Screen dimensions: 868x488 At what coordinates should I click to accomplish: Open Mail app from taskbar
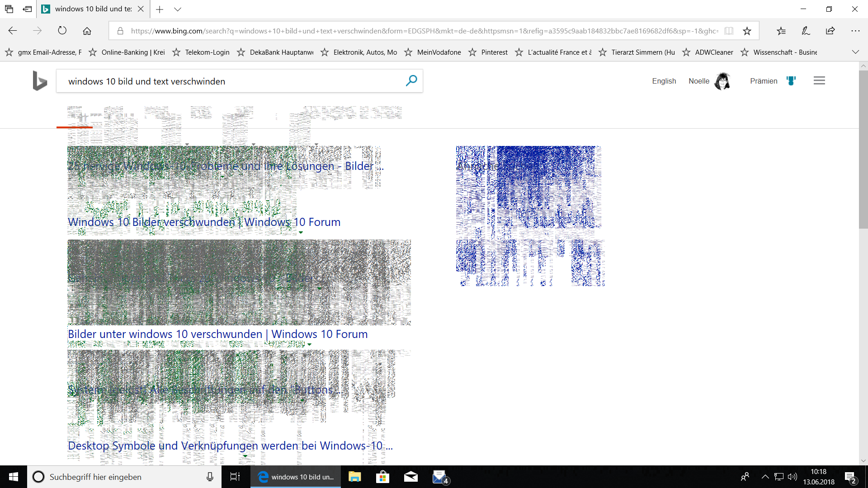pos(410,477)
